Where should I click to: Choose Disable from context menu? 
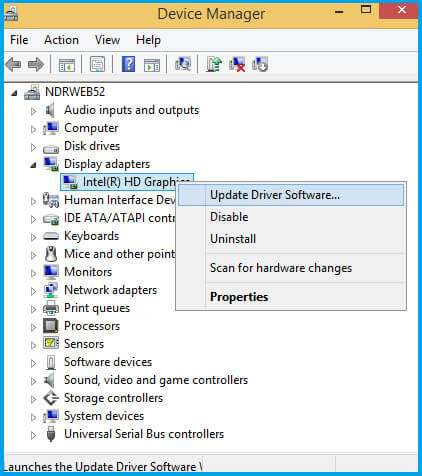pos(291,217)
